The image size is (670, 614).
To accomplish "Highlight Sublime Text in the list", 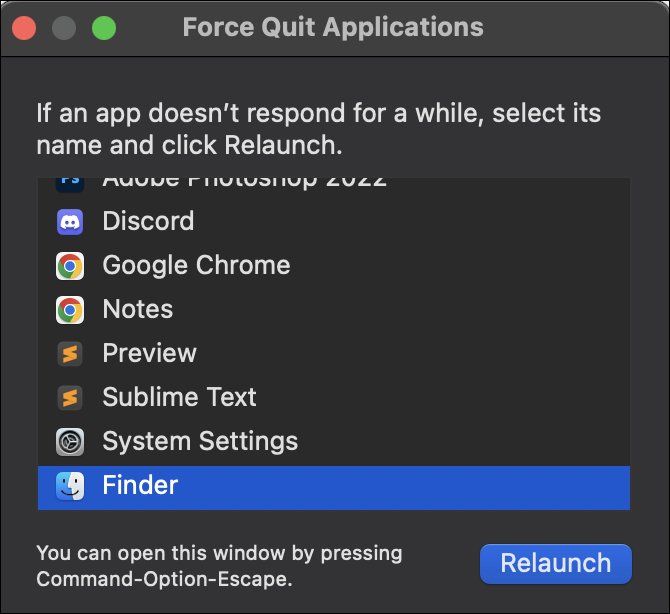I will 334,398.
